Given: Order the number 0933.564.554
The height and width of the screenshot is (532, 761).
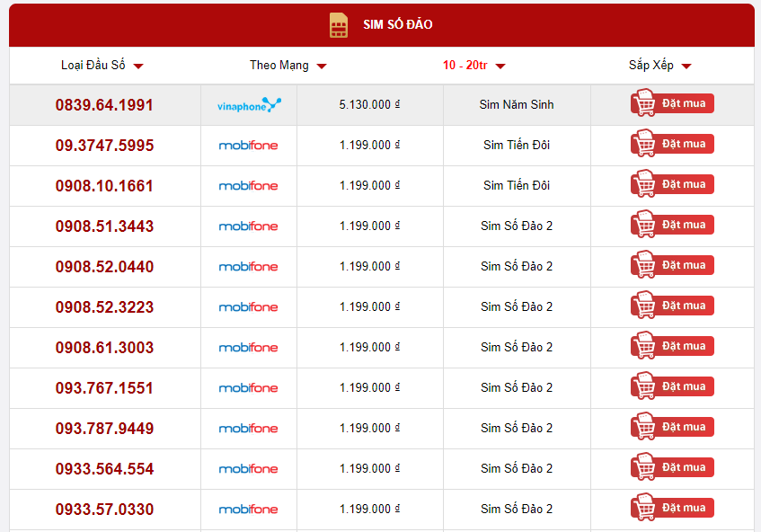Looking at the screenshot, I should pyautogui.click(x=672, y=467).
